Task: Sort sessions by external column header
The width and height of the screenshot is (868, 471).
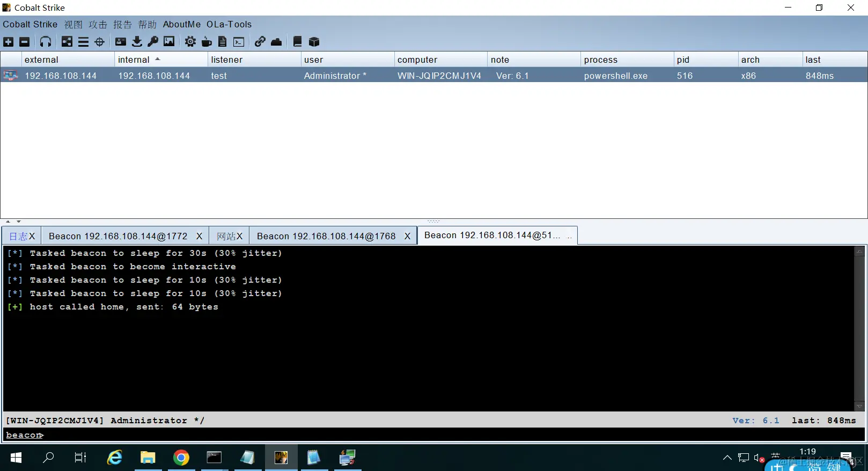Action: 68,60
